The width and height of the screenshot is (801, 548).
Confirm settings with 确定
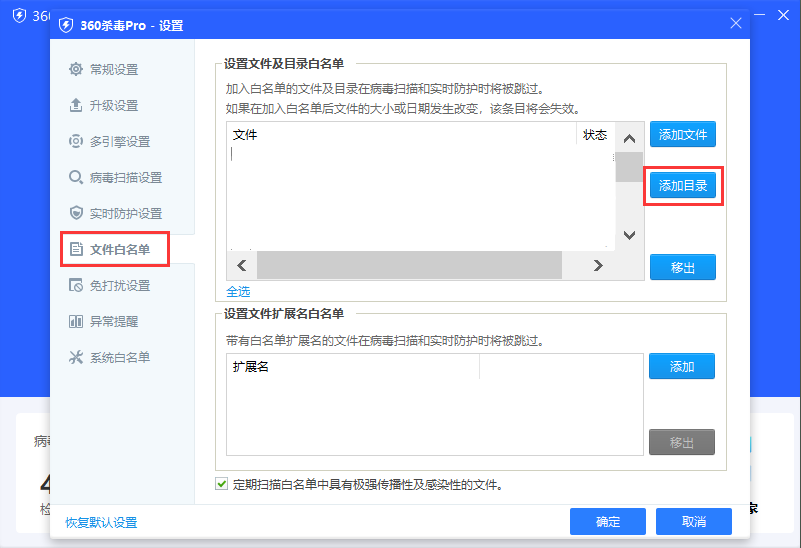tap(607, 521)
